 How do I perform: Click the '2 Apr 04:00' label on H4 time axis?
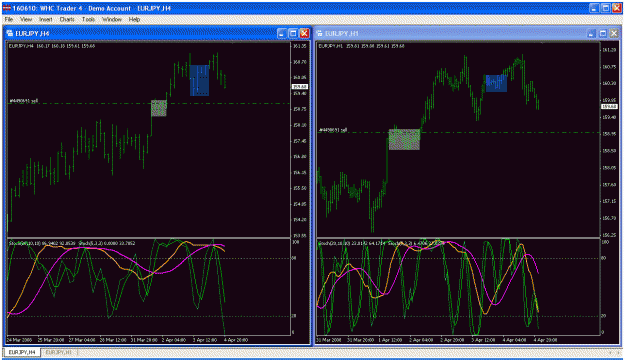pos(174,340)
